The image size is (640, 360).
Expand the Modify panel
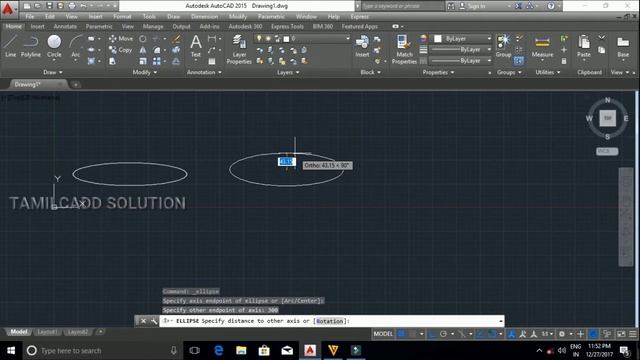[x=144, y=72]
